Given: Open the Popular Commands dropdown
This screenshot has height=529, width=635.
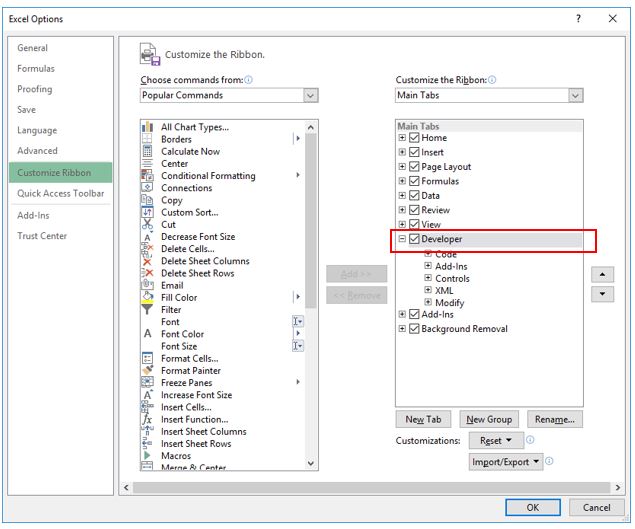Looking at the screenshot, I should [x=310, y=96].
